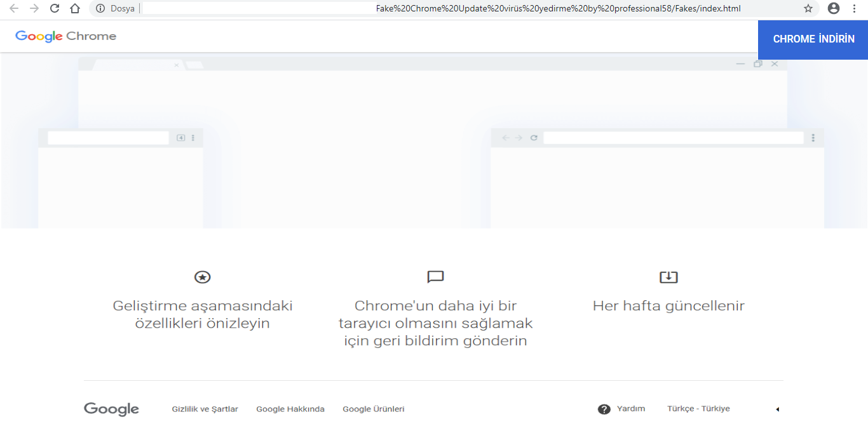The height and width of the screenshot is (431, 868).
Task: Go forward with the browser forward arrow
Action: [34, 8]
